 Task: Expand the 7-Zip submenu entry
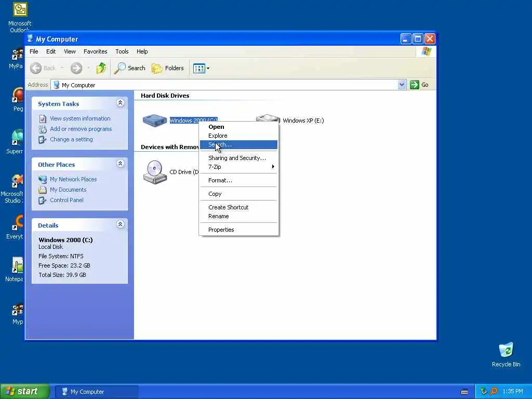(238, 167)
